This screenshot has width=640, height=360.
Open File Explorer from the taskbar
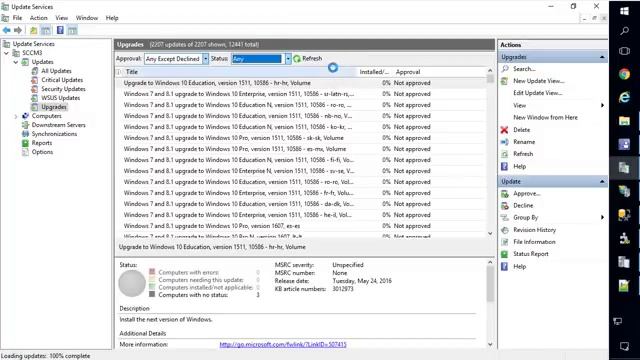coord(624,121)
